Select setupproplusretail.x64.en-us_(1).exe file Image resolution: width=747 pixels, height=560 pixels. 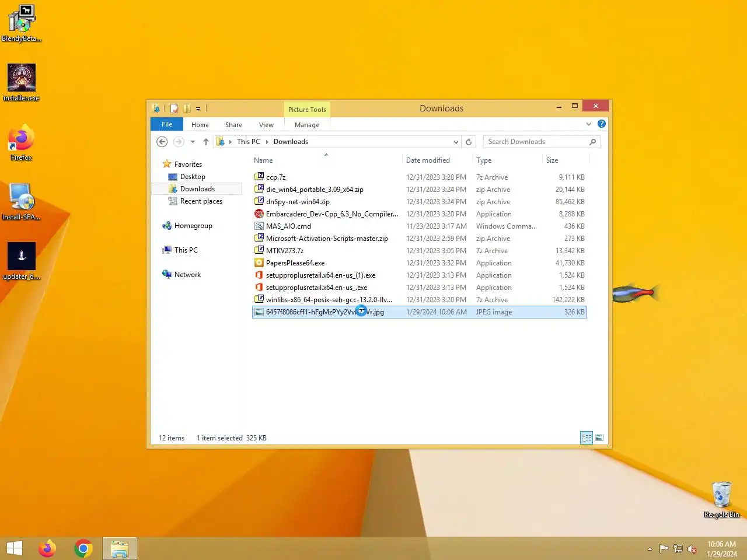pos(419,275)
